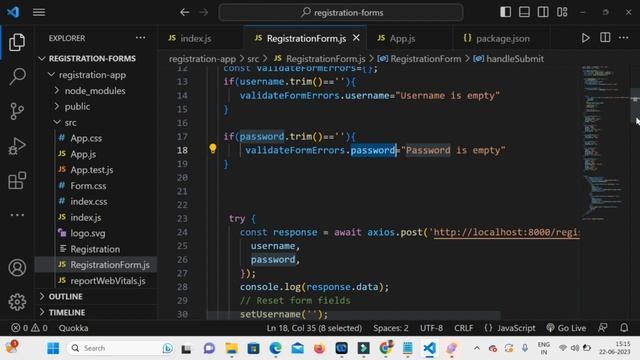Click Quokka in the status bar
The image size is (640, 360).
[73, 328]
